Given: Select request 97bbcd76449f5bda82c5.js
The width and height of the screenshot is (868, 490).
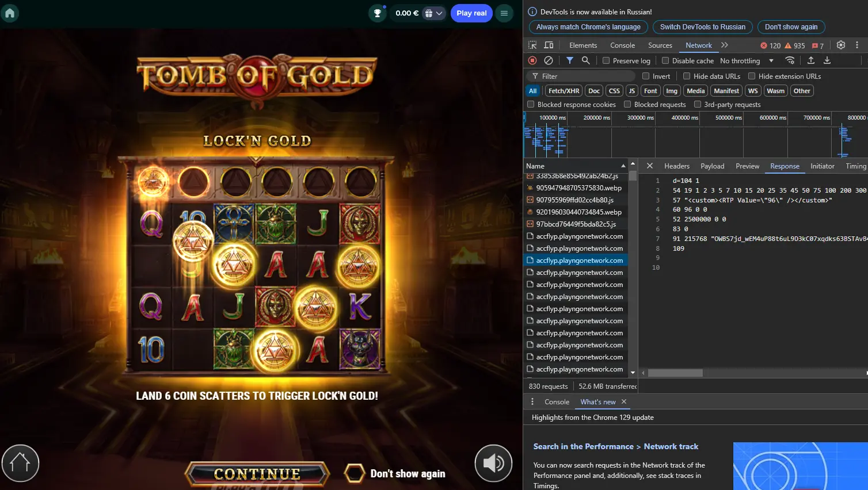Looking at the screenshot, I should 576,224.
